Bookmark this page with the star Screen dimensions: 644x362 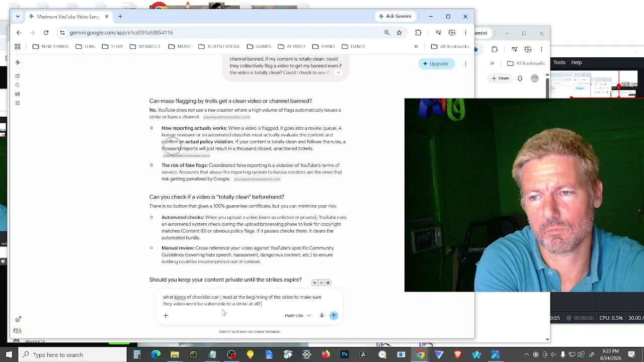pyautogui.click(x=399, y=33)
